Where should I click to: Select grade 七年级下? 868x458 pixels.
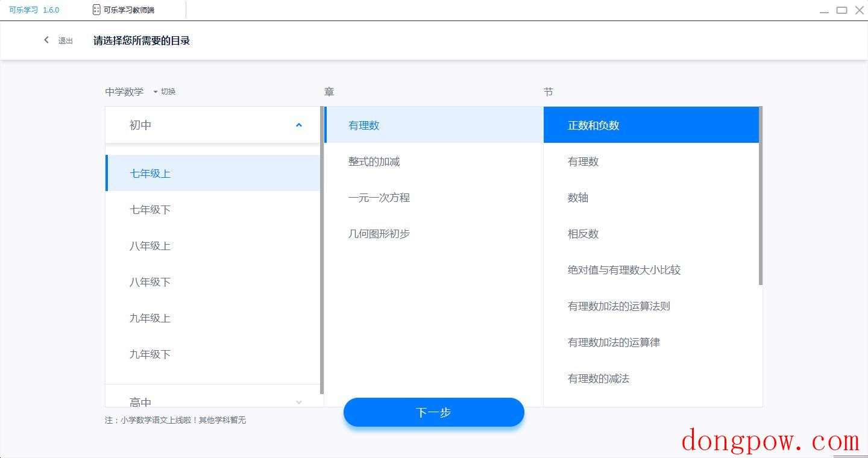[213, 210]
